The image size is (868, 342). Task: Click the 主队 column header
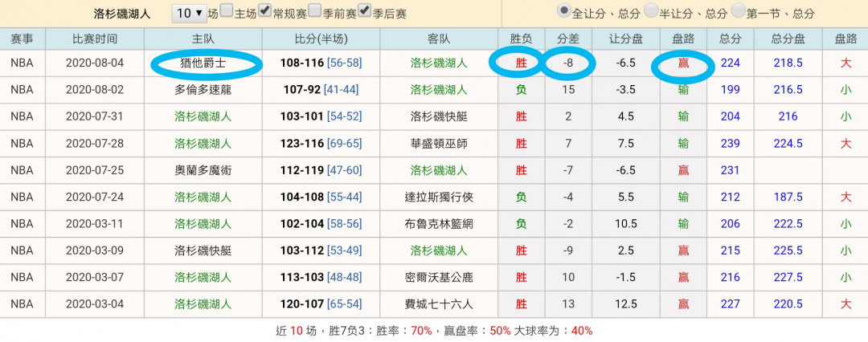(x=203, y=39)
